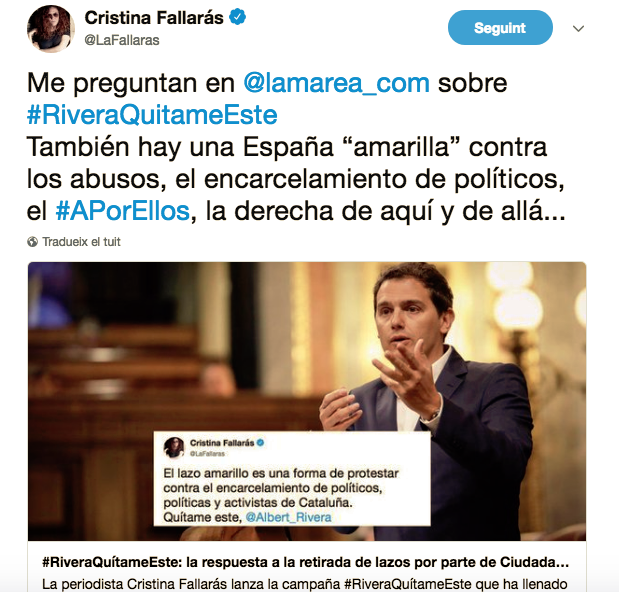This screenshot has height=592, width=619.
Task: Click Tradueix el tuit translate link
Action: pyautogui.click(x=81, y=242)
